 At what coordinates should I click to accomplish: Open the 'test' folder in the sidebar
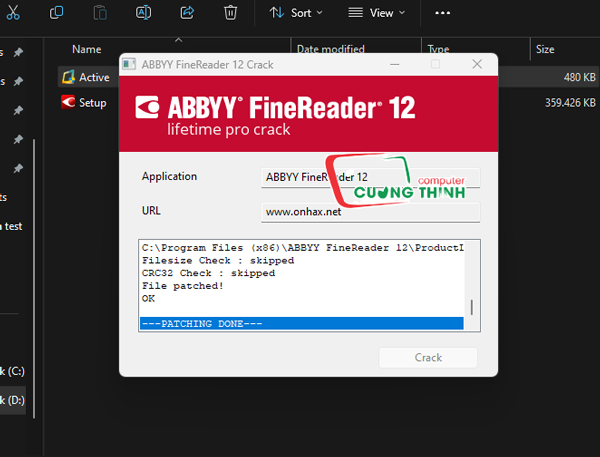pos(13,226)
